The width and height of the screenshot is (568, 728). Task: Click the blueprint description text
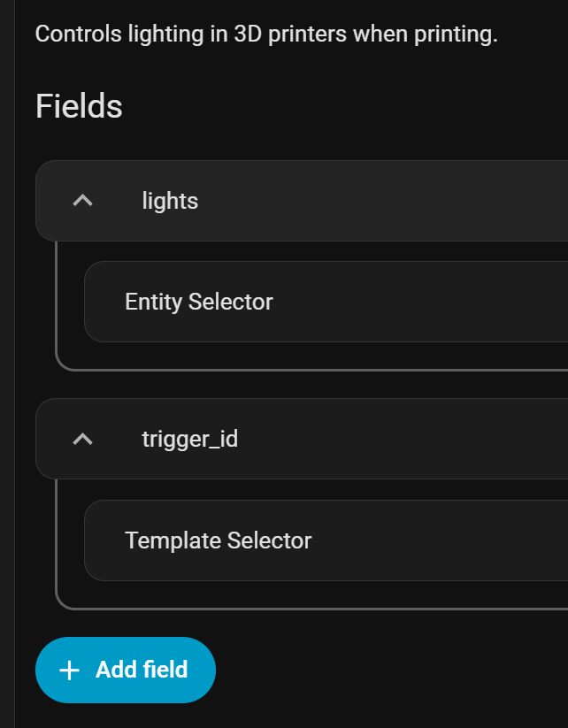tap(266, 34)
